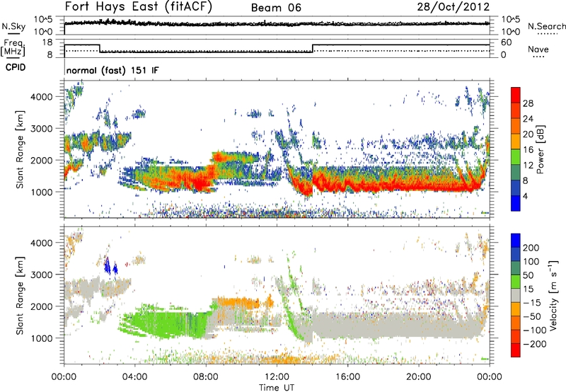Click the "18" frequency axis tick label

coord(47,42)
